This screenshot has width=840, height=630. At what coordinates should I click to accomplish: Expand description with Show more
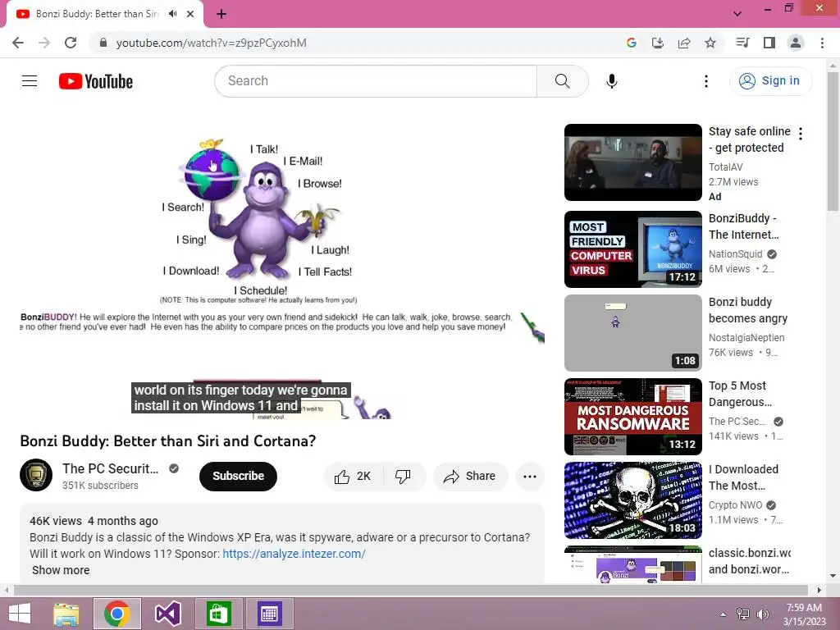(x=61, y=570)
